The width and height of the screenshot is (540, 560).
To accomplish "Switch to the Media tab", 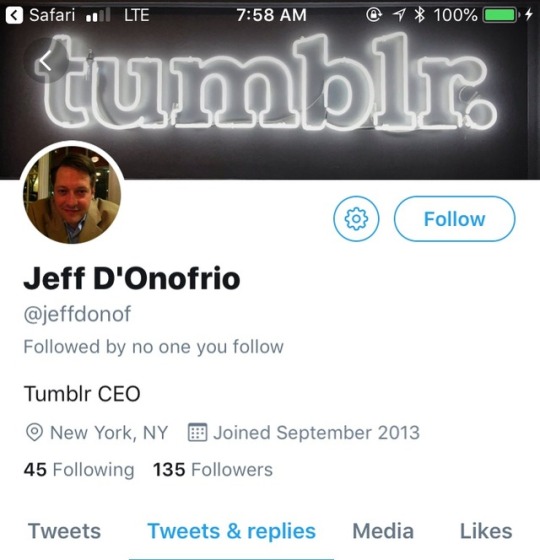I will click(x=383, y=531).
